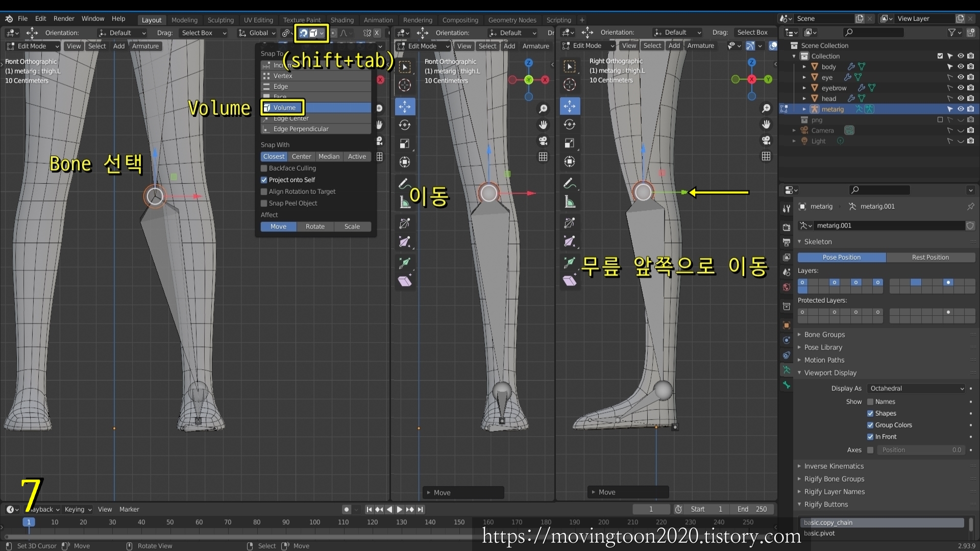The width and height of the screenshot is (980, 551).
Task: Click Pose Position button
Action: point(842,257)
